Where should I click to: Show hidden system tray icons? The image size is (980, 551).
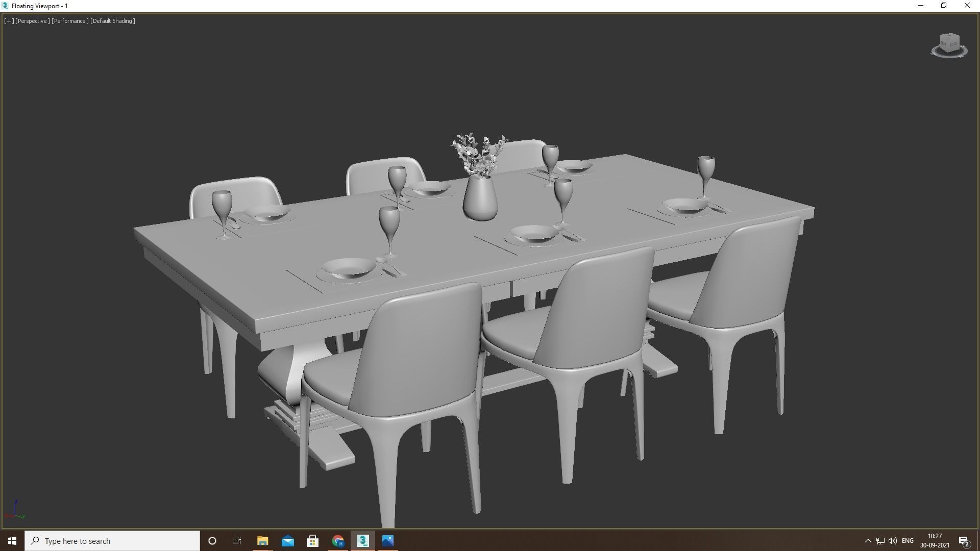(868, 541)
